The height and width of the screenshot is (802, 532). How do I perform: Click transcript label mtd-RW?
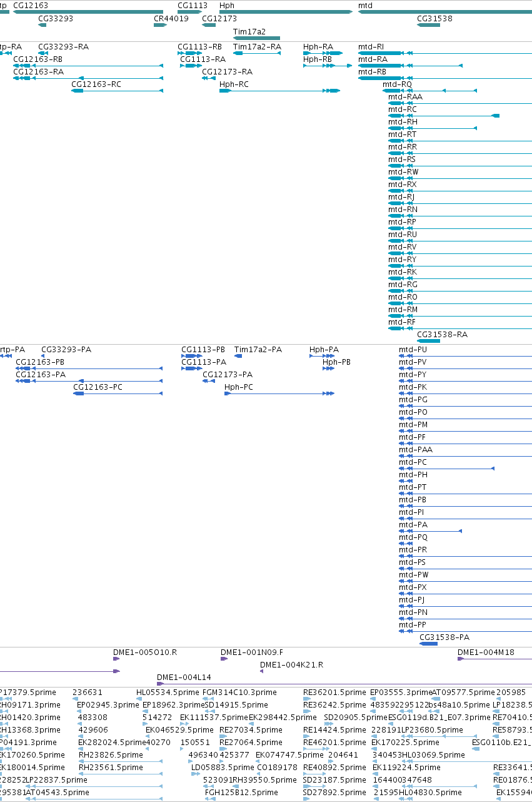(x=403, y=172)
